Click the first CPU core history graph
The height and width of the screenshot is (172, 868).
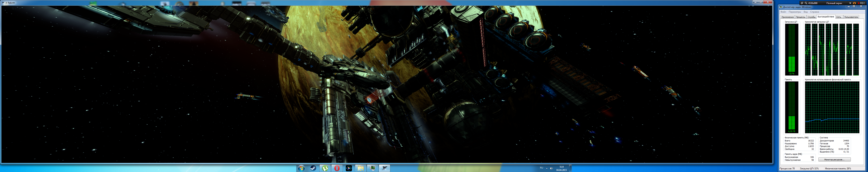808,49
